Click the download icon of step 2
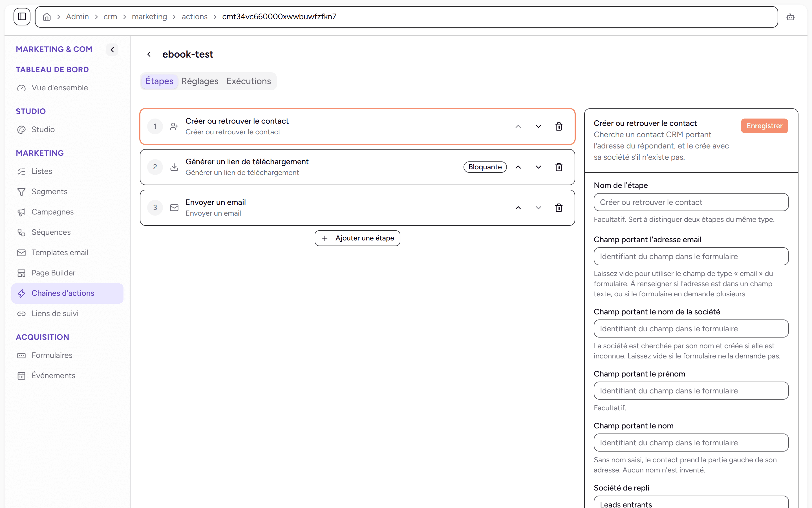812x508 pixels. [x=174, y=167]
